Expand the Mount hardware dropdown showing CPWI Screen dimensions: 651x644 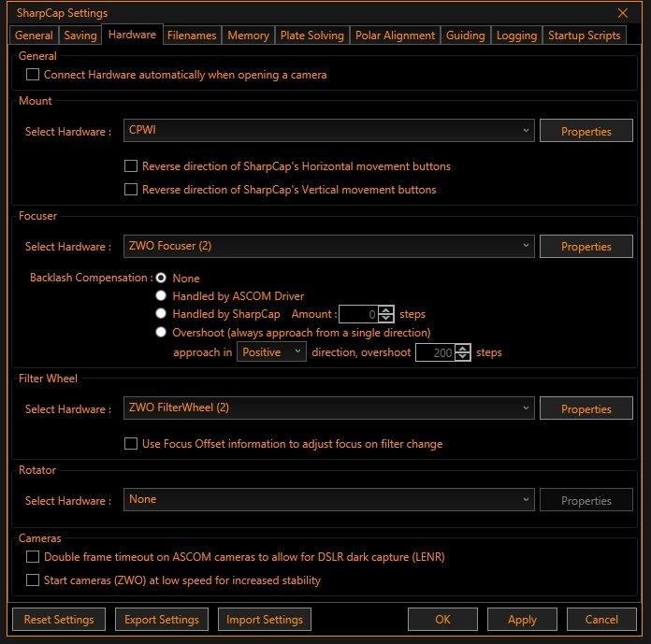tap(328, 132)
